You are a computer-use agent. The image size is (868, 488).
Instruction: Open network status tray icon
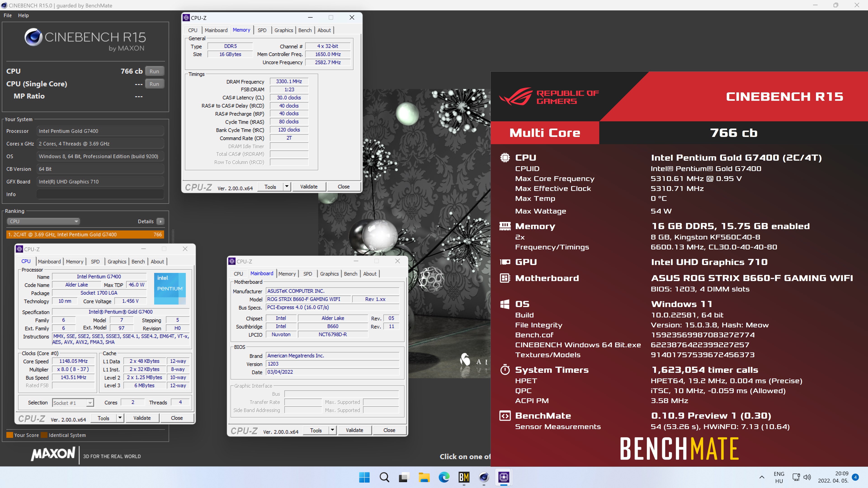(796, 477)
